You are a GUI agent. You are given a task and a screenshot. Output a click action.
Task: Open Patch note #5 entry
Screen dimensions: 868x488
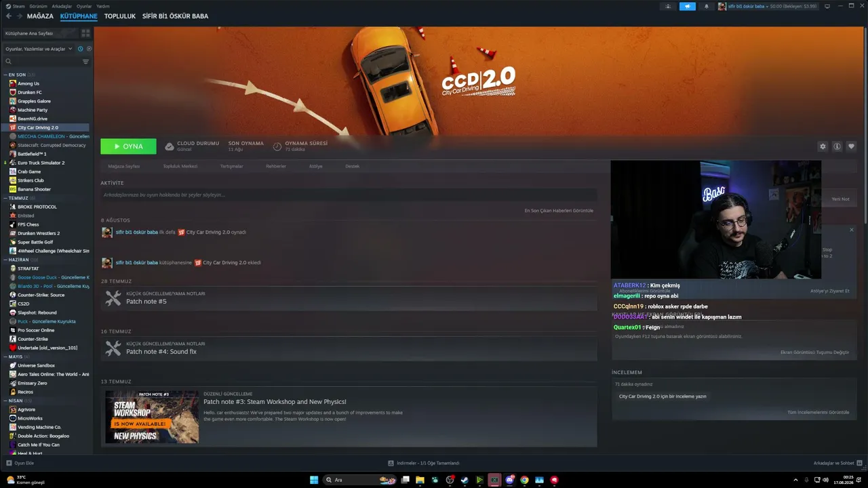(x=349, y=298)
